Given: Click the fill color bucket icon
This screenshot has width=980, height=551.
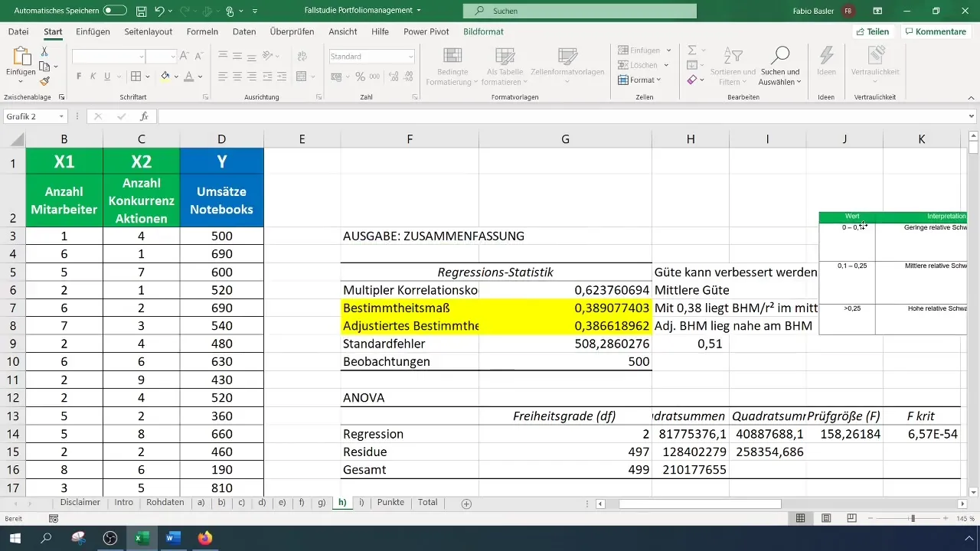Looking at the screenshot, I should (165, 77).
